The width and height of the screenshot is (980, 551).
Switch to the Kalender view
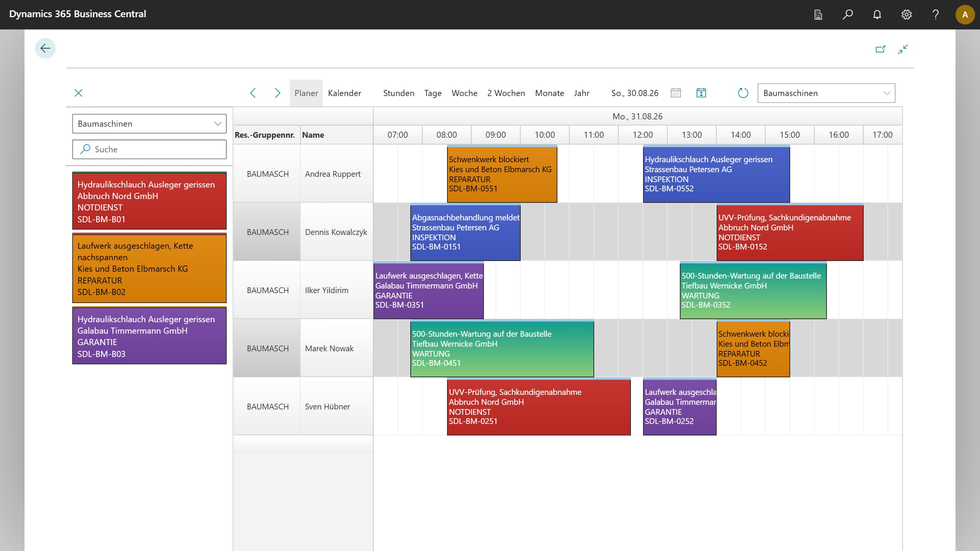click(345, 93)
